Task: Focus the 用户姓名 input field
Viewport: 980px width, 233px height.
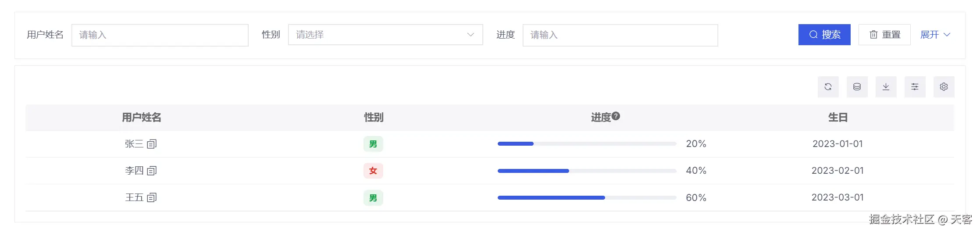Action: pos(160,35)
